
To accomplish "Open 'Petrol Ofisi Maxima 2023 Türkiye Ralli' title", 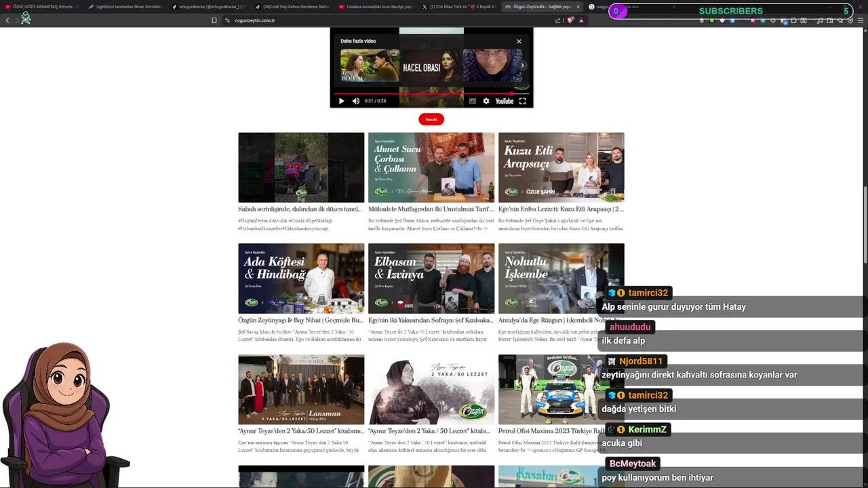I will coord(551,431).
